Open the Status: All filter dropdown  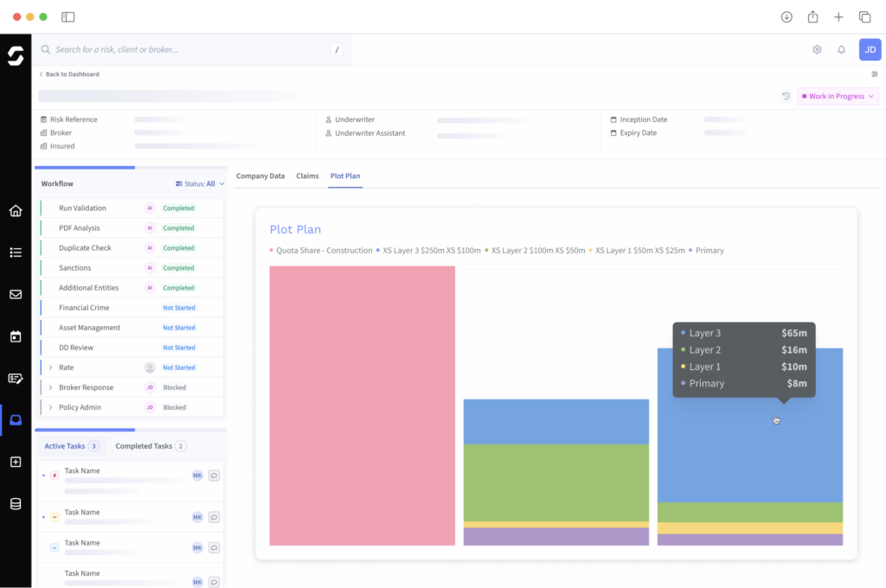point(200,184)
